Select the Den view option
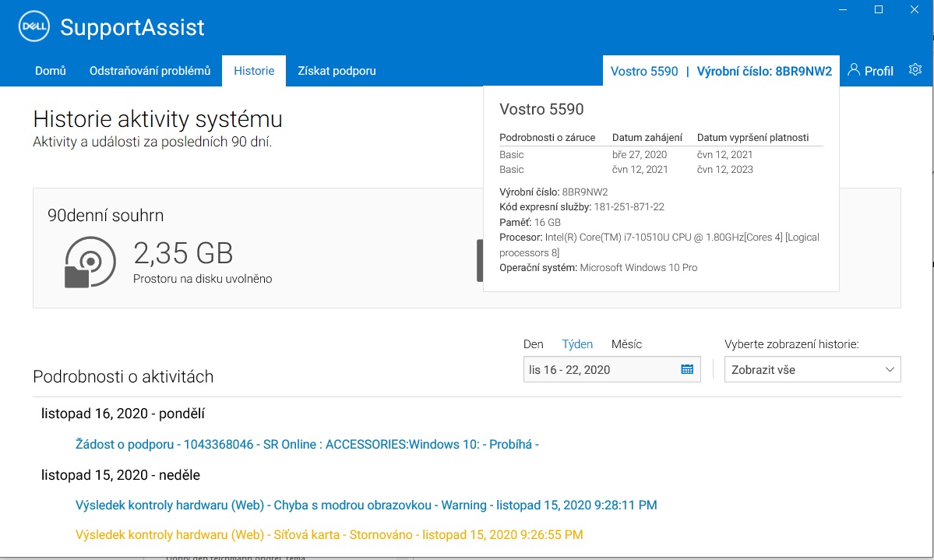The image size is (934, 560). click(x=533, y=344)
